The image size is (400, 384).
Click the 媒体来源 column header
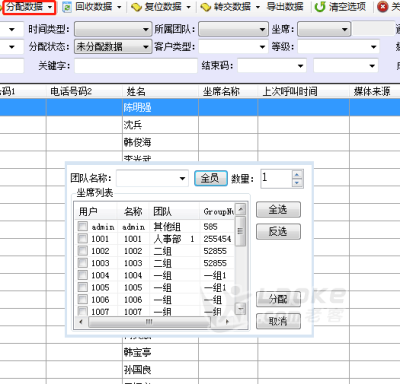click(375, 91)
